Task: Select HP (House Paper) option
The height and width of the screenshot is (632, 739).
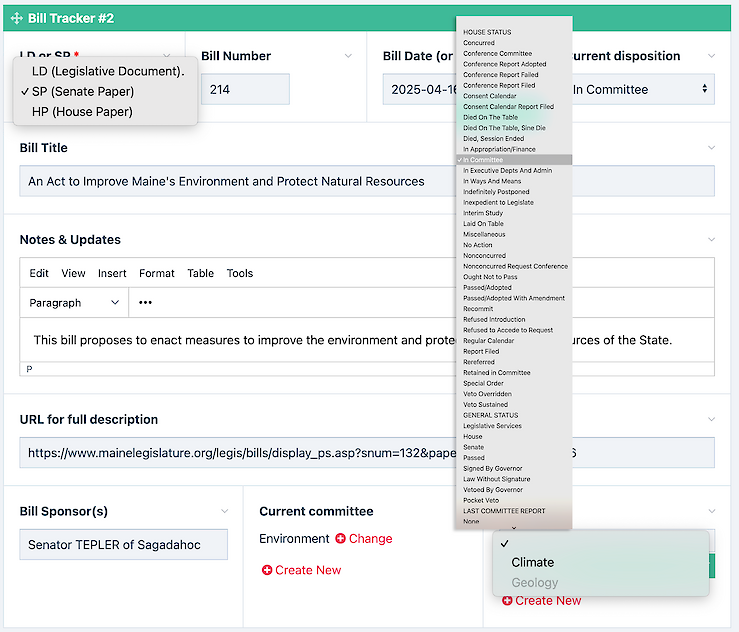Action: pyautogui.click(x=82, y=112)
